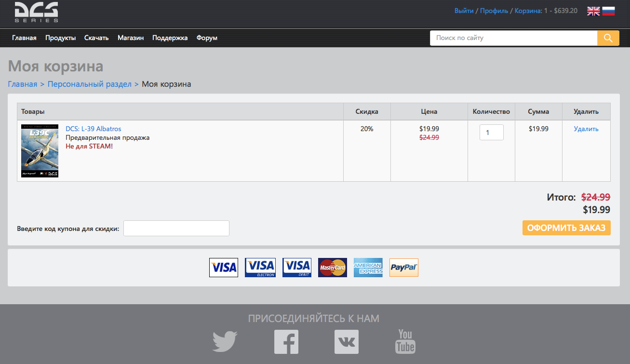The width and height of the screenshot is (630, 364).
Task: Click Удалить to remove L-39 Albatros
Action: pos(586,129)
